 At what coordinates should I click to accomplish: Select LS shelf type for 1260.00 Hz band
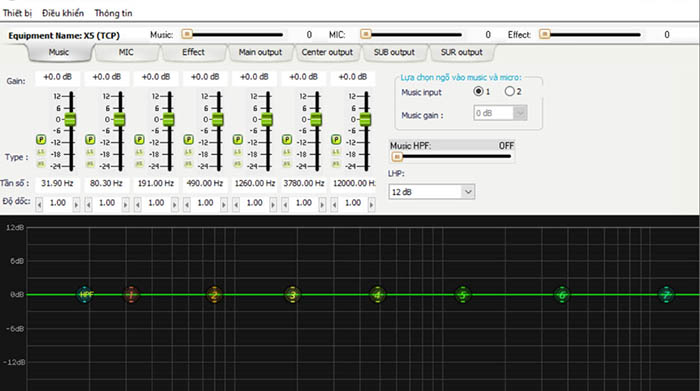coord(238,153)
